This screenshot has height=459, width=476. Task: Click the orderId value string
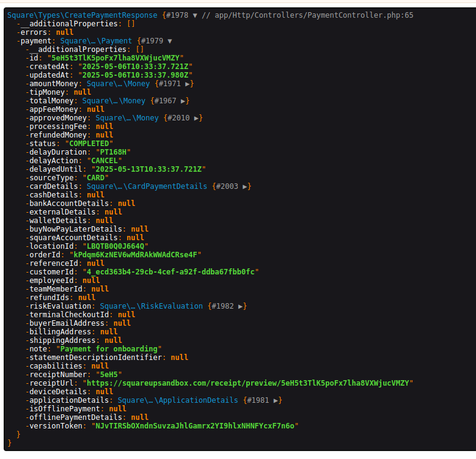pyautogui.click(x=136, y=255)
